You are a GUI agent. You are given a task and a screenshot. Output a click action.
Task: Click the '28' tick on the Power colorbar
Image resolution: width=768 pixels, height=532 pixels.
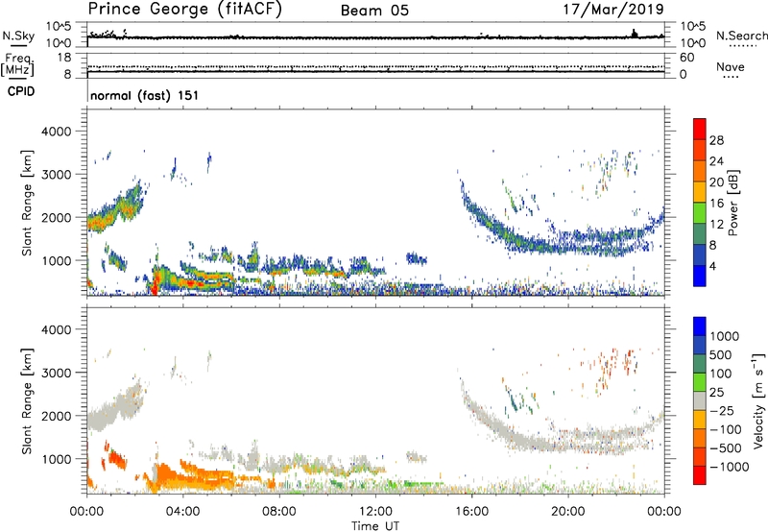tap(716, 140)
